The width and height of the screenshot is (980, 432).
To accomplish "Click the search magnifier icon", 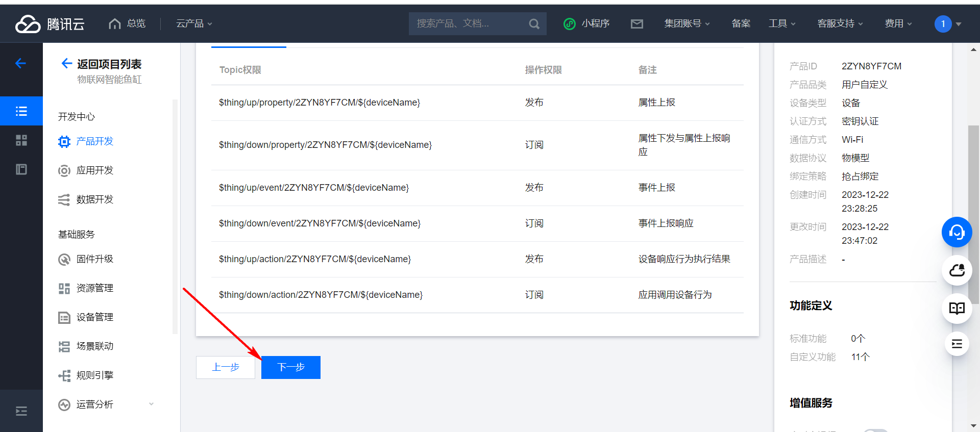I will [x=534, y=23].
